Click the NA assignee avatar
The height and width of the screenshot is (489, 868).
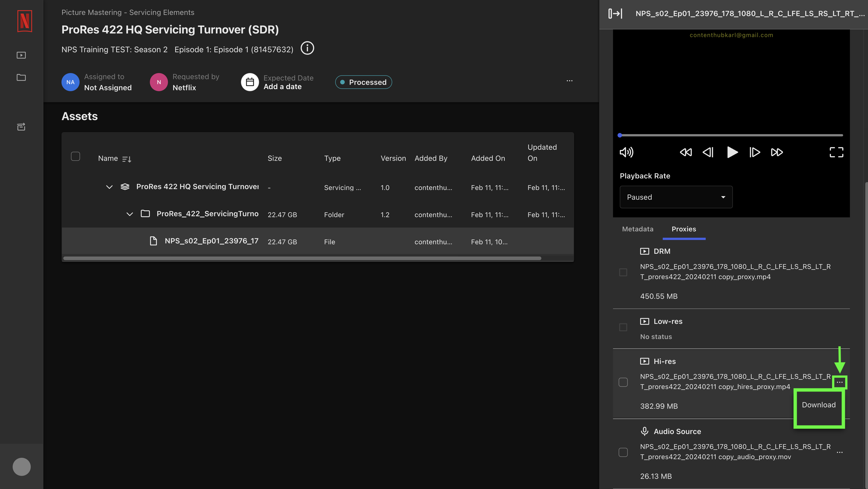pyautogui.click(x=71, y=82)
